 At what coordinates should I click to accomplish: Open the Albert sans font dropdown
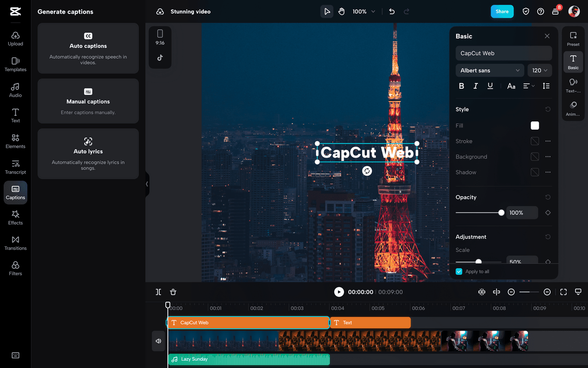point(490,70)
